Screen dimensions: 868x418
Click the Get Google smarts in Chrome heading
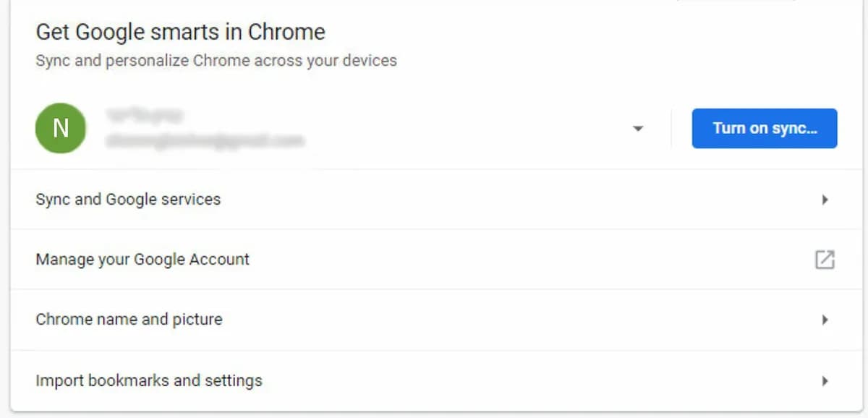180,32
